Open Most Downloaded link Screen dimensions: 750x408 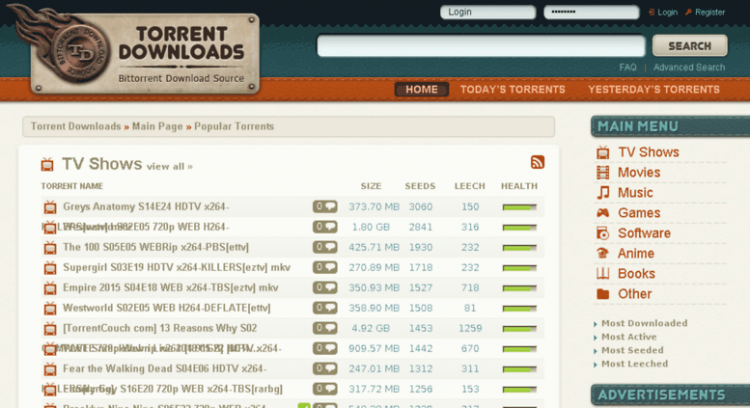point(644,323)
